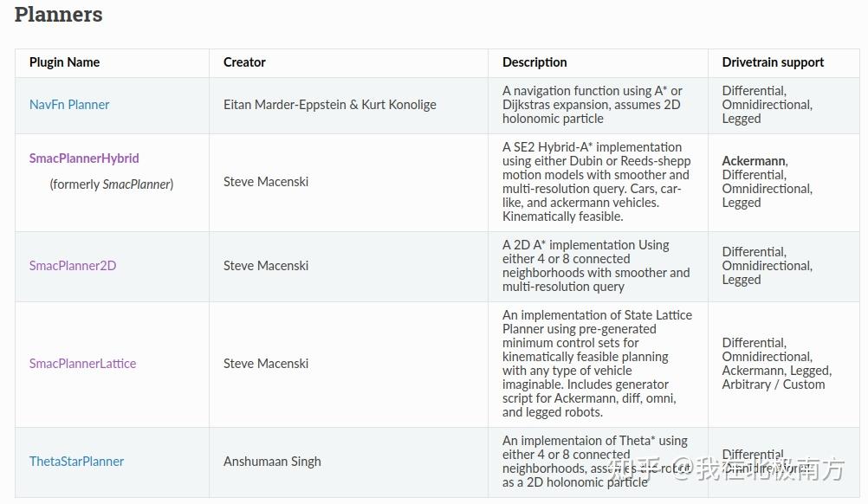Click the Anshumaan Singh creator cell
The width and height of the screenshot is (868, 504).
point(272,462)
